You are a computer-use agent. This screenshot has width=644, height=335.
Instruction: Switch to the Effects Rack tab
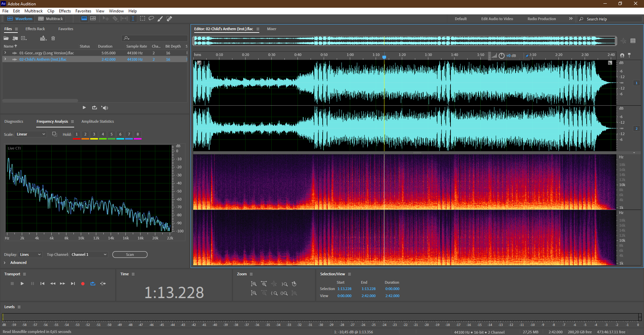coord(35,29)
